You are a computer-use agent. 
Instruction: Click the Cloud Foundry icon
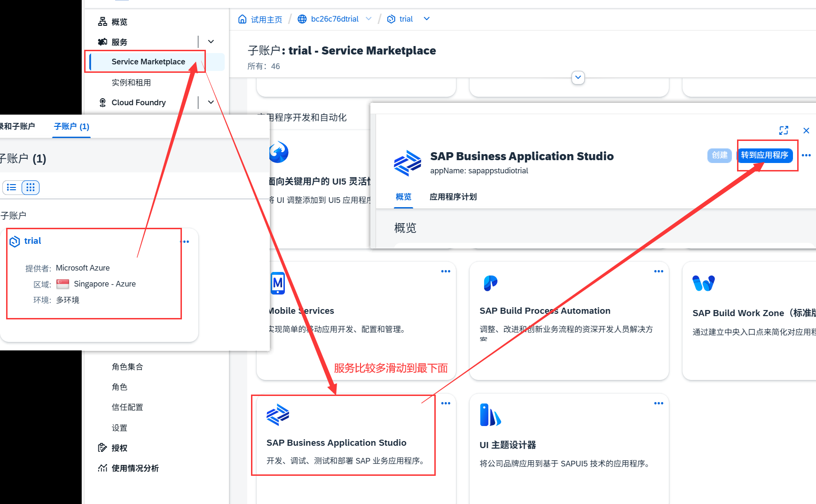click(102, 102)
